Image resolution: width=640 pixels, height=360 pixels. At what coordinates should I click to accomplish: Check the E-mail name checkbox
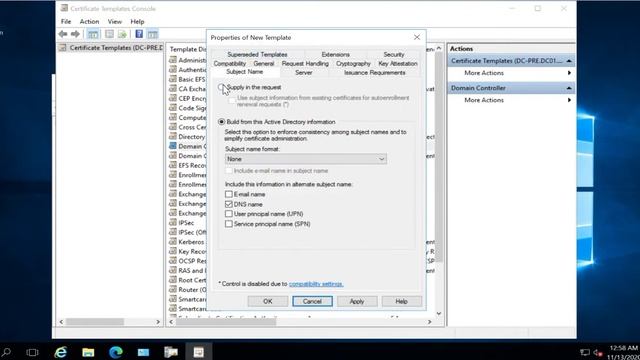[229, 194]
